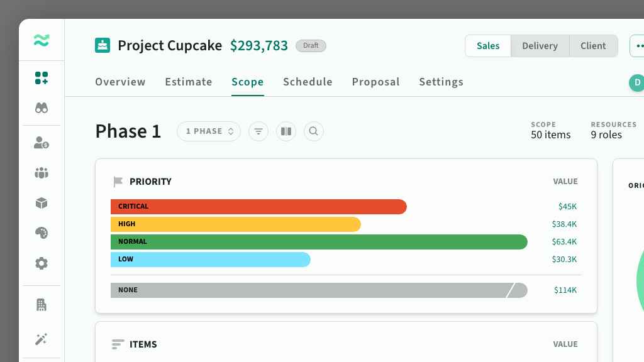Open the gear settings icon in sidebar
644x362 pixels.
pyautogui.click(x=42, y=263)
